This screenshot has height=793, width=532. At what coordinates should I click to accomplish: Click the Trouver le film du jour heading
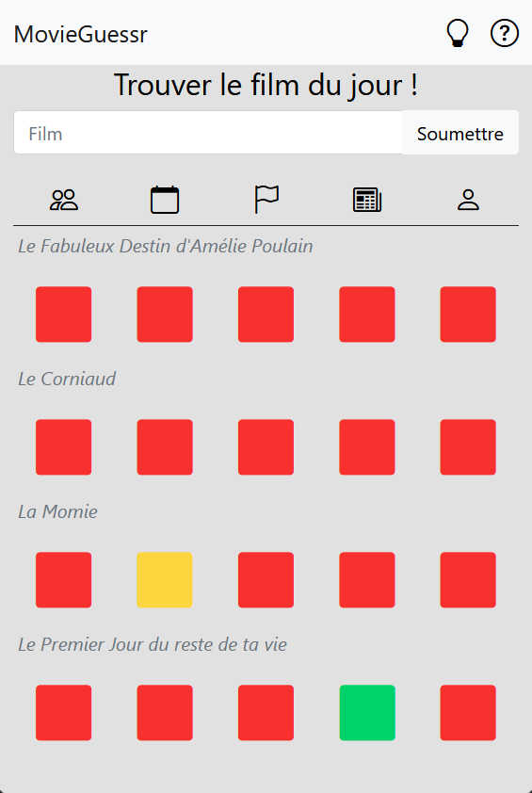pos(266,85)
